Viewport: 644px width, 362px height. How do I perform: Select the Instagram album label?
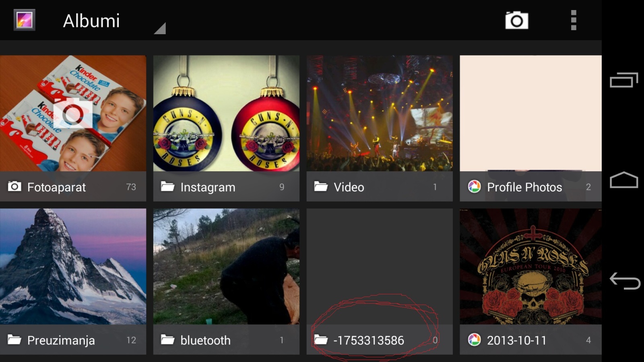(208, 187)
